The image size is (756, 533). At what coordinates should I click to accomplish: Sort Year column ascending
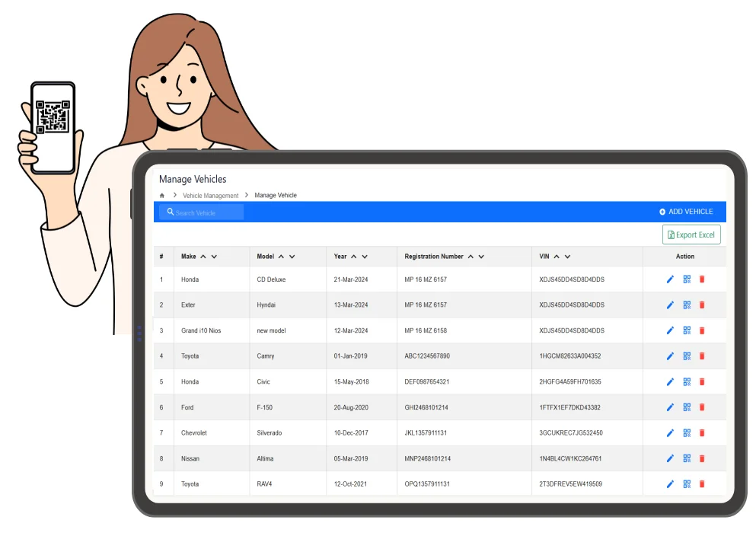354,257
